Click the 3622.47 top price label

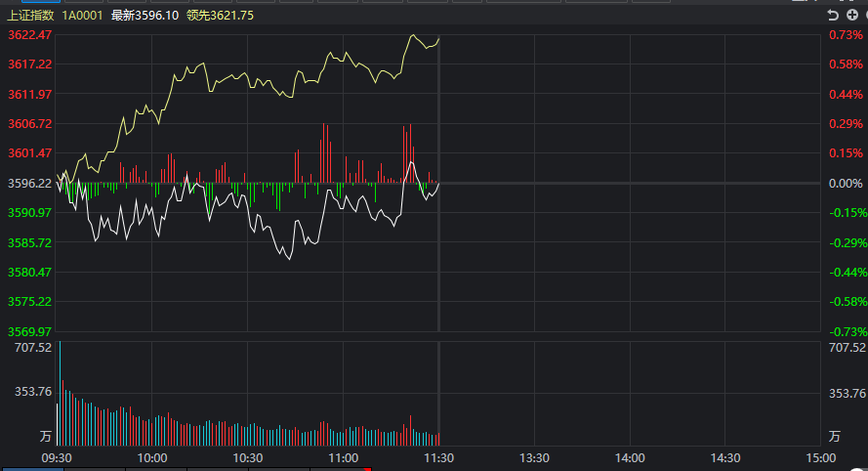(x=29, y=35)
